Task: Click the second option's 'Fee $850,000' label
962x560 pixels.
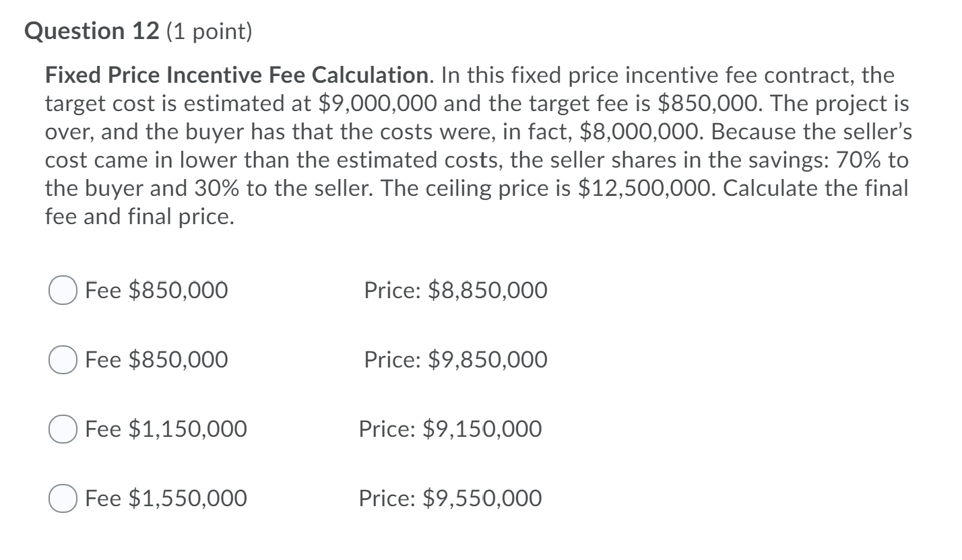Action: (156, 359)
